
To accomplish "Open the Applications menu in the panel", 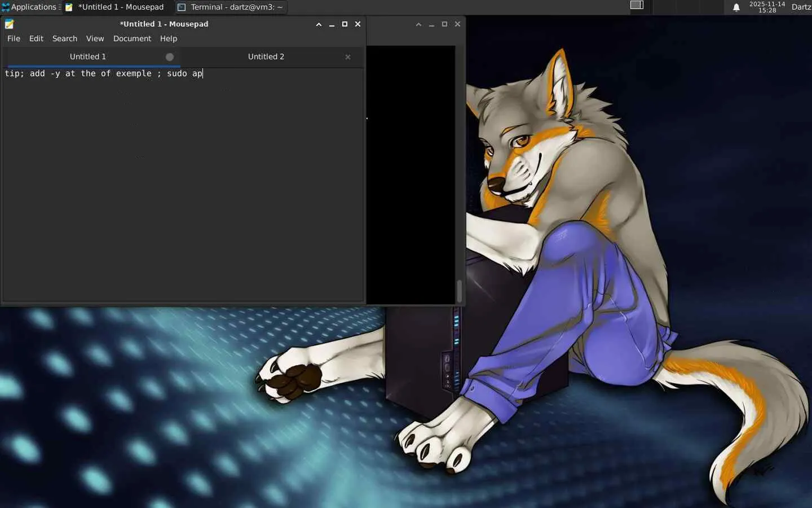I will click(x=29, y=7).
